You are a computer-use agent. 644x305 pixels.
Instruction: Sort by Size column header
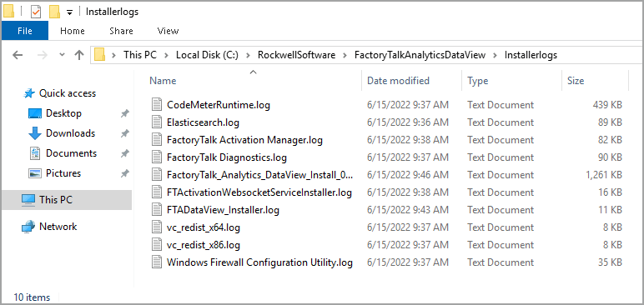click(576, 81)
